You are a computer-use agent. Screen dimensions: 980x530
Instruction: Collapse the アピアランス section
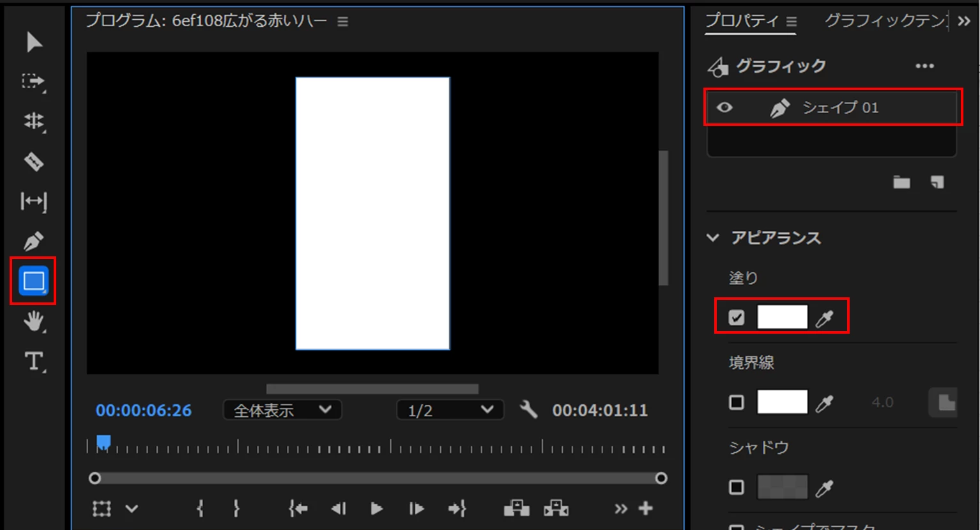pos(713,238)
